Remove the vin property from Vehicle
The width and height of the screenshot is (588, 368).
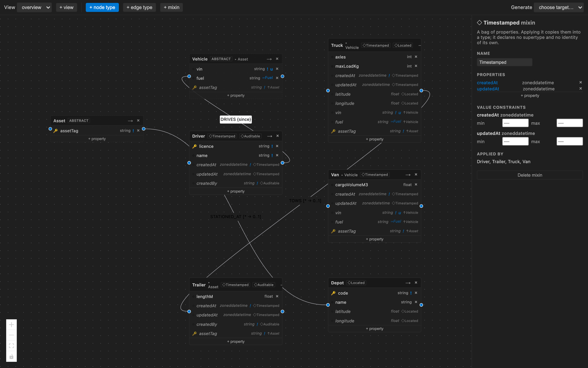277,69
